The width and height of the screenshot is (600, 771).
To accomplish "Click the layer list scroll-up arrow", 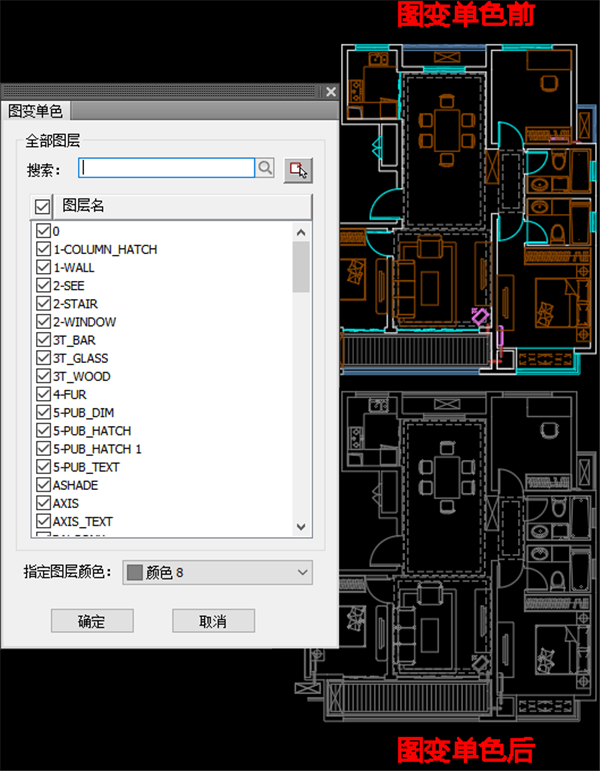I will point(301,233).
